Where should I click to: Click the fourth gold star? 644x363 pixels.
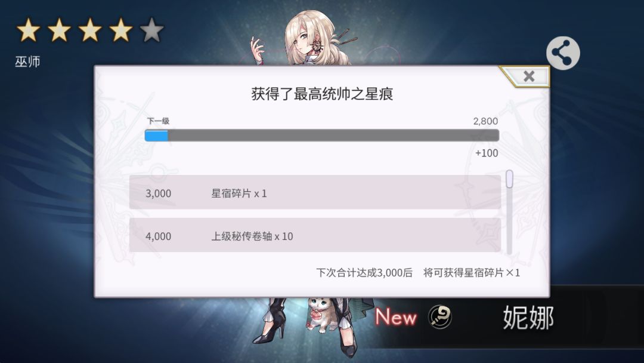coord(120,30)
